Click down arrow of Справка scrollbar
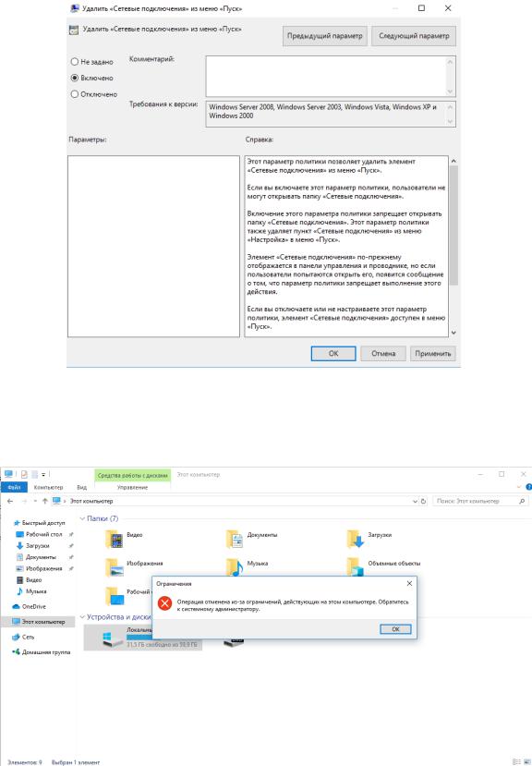 pyautogui.click(x=453, y=333)
